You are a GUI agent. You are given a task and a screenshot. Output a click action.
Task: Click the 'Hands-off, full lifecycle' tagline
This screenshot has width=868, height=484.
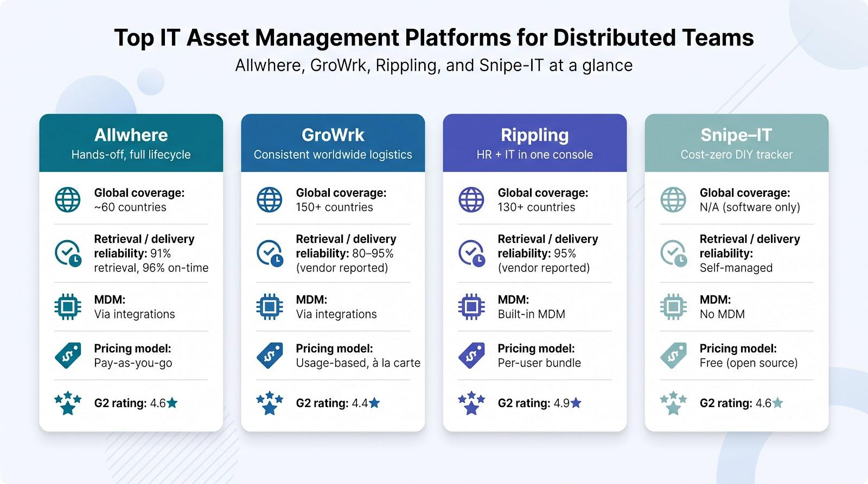coord(131,155)
